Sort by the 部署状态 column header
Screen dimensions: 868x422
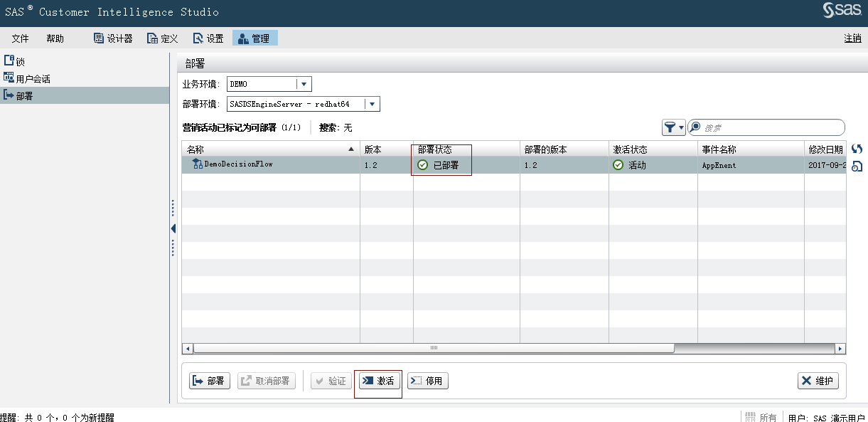[466, 149]
